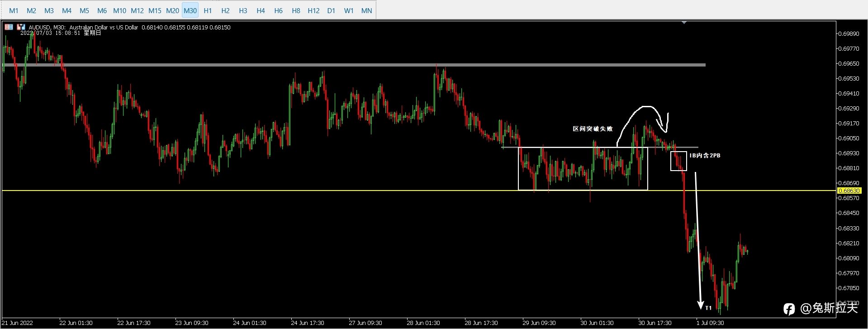Image resolution: width=868 pixels, height=329 pixels.
Task: Select the T1 target label
Action: (x=708, y=308)
